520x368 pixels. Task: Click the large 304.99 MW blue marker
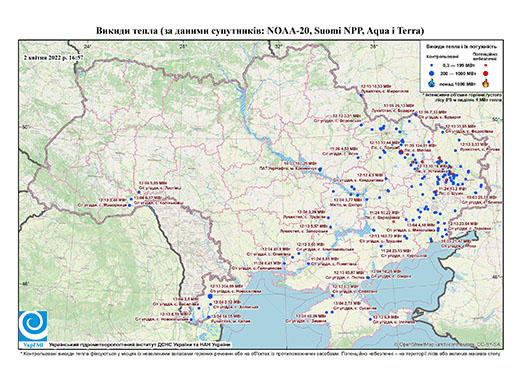[x=210, y=296]
